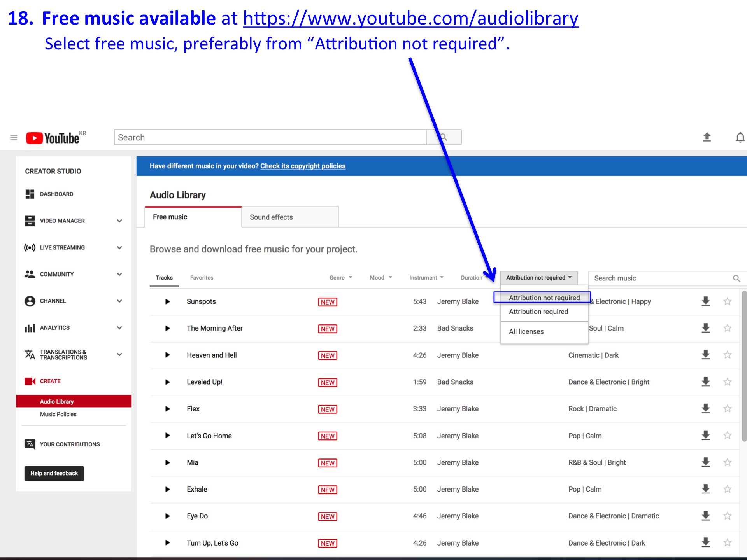The image size is (747, 560).
Task: Expand the Channel section
Action: click(119, 301)
